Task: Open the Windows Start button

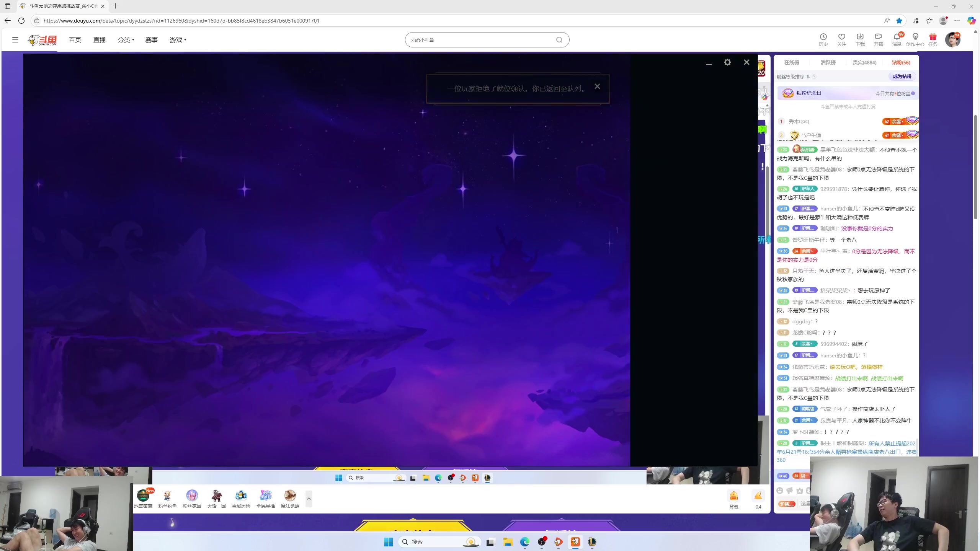Action: pyautogui.click(x=388, y=542)
